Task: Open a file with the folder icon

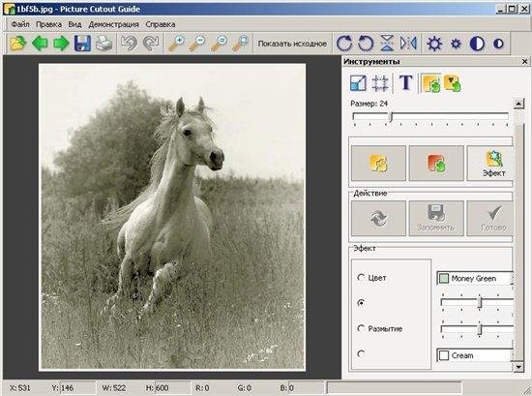Action: 18,44
